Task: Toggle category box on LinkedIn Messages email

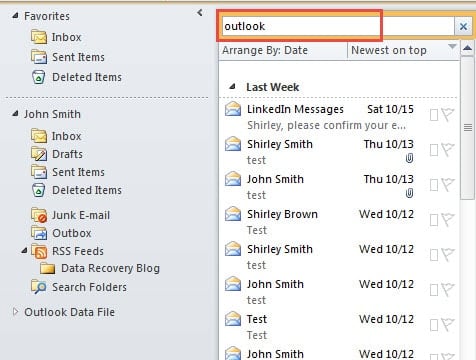Action: pos(434,115)
